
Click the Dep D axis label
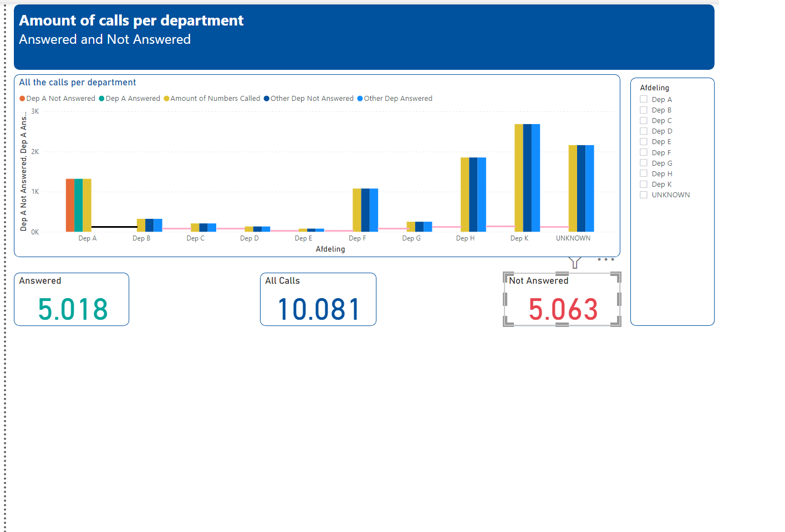[x=249, y=238]
